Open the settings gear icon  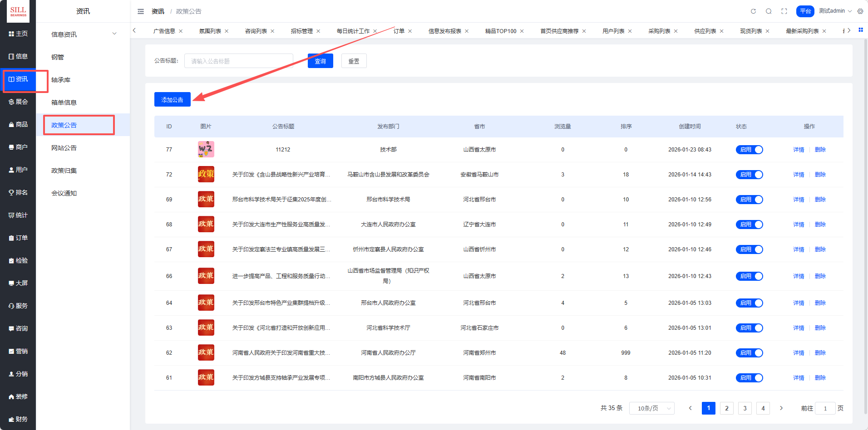[860, 11]
